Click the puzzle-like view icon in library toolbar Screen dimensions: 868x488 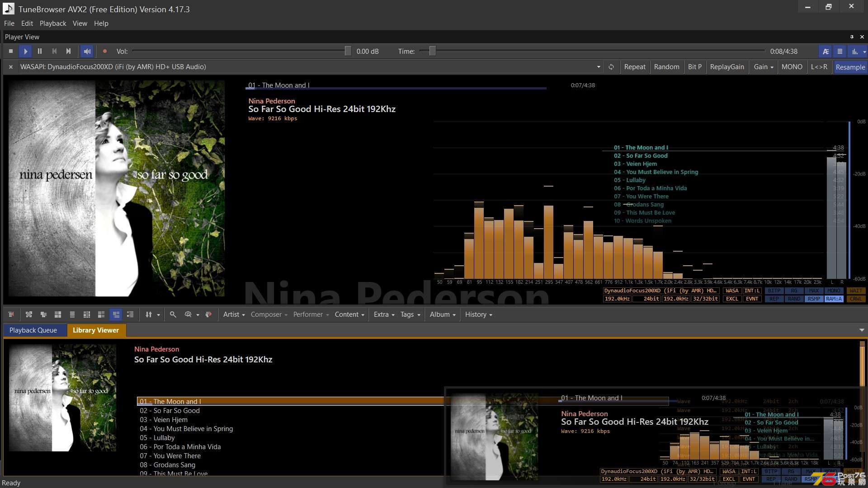(29, 314)
